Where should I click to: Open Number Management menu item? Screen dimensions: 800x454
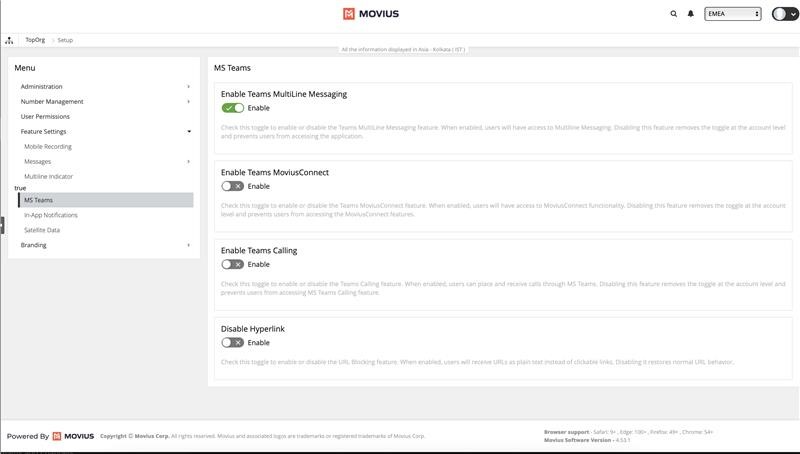tap(52, 102)
